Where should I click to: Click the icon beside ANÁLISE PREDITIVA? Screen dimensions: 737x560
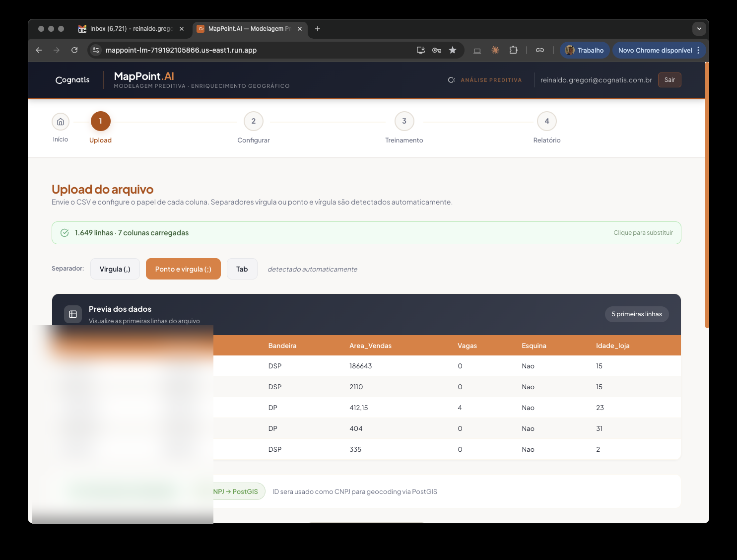(452, 80)
